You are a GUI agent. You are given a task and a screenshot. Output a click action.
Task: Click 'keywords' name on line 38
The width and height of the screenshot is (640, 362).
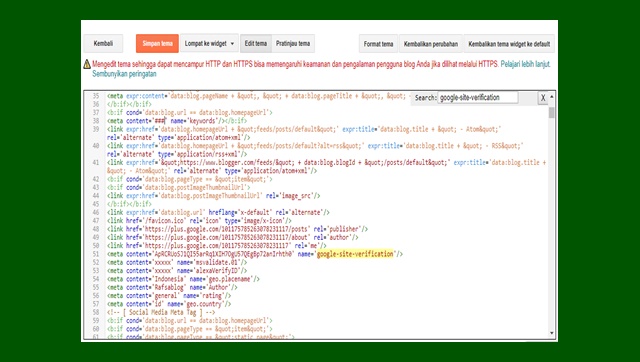[x=202, y=121]
